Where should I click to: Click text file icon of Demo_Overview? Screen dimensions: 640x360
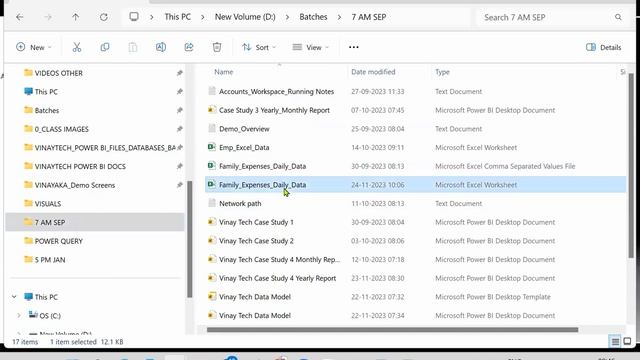[x=211, y=128]
